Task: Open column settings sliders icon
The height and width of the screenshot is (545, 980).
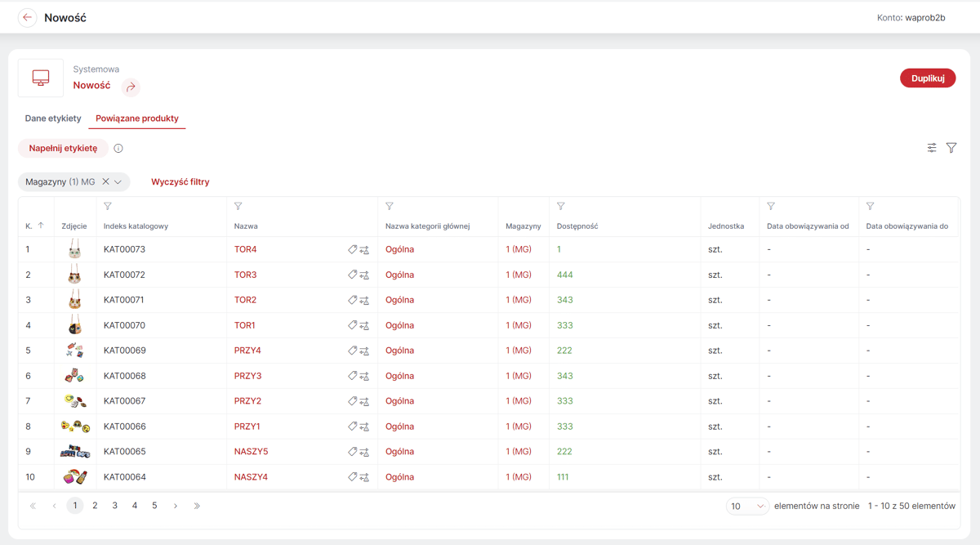Action: [932, 148]
